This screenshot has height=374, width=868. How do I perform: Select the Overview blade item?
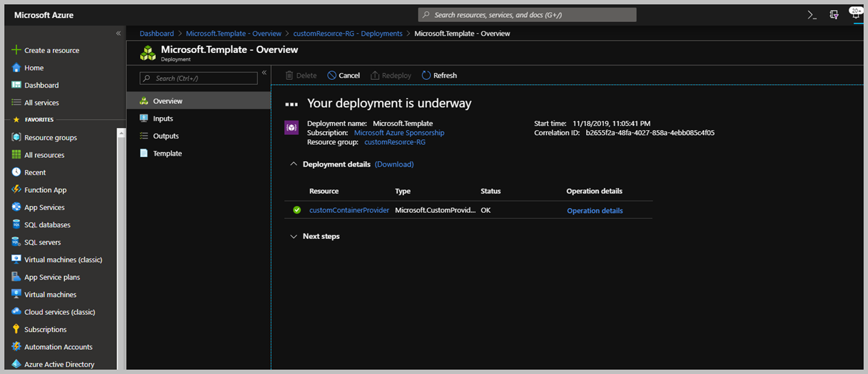click(199, 101)
